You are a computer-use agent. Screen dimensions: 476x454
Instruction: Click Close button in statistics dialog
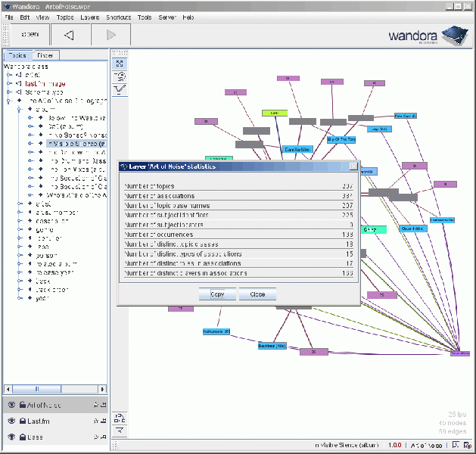(257, 294)
